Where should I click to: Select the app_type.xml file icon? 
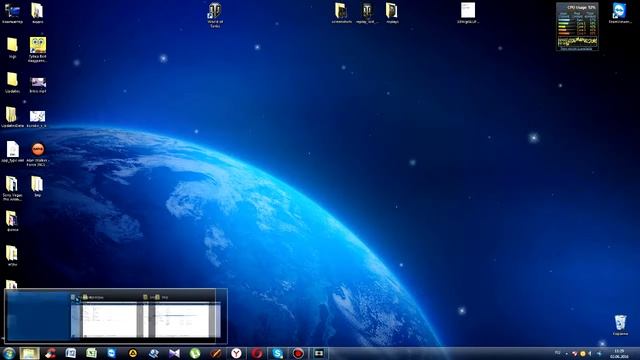pos(12,152)
